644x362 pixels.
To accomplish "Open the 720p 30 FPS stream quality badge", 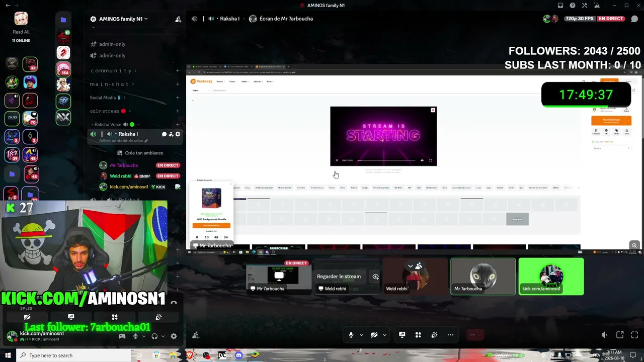I will pyautogui.click(x=579, y=19).
